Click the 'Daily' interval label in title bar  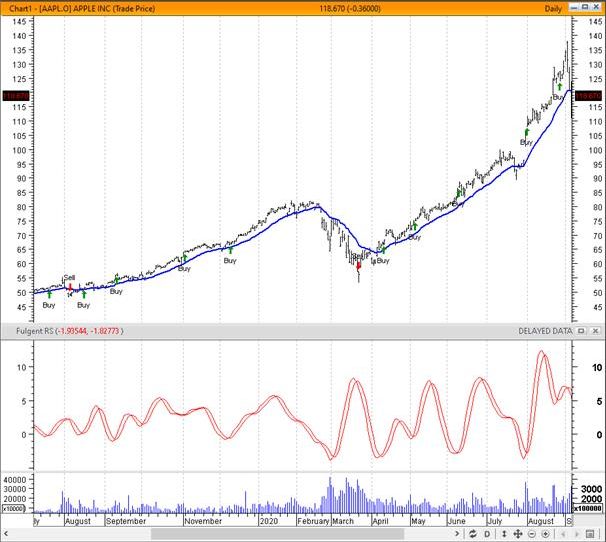(553, 9)
